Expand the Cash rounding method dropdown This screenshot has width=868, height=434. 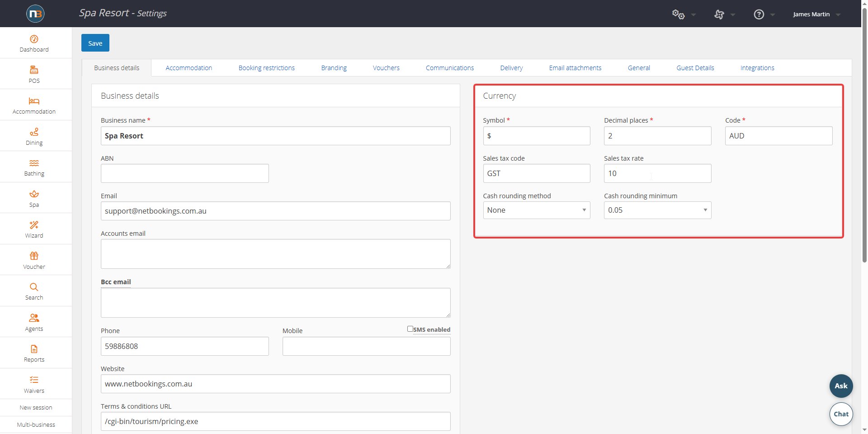pos(537,210)
